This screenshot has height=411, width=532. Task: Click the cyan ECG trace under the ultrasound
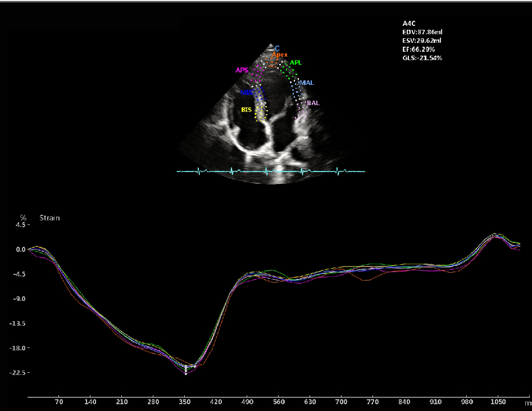click(271, 171)
